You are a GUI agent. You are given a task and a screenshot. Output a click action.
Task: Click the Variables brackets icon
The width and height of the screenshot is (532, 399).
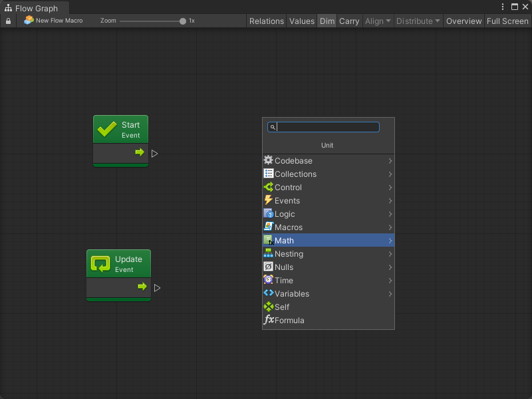[269, 293]
